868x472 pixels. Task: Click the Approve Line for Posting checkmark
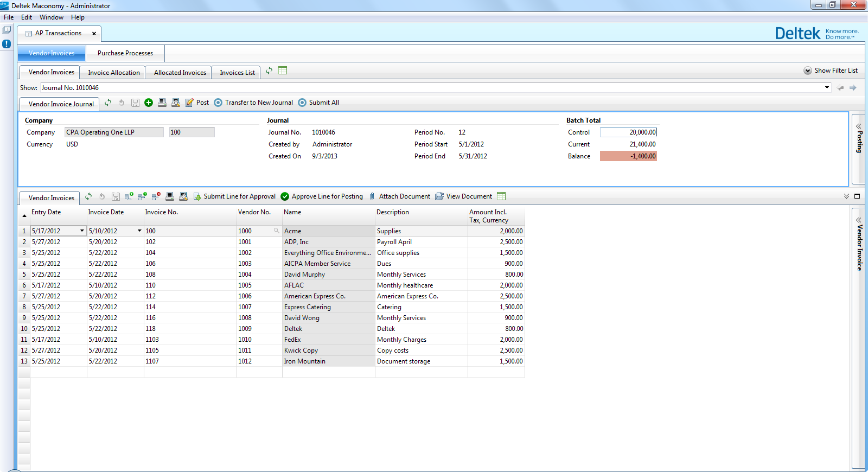click(285, 196)
